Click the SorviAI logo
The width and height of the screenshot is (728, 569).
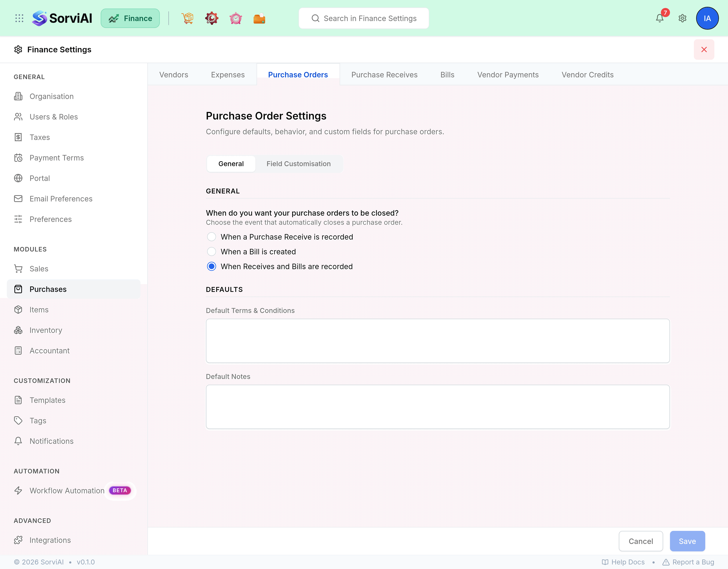[x=62, y=18]
